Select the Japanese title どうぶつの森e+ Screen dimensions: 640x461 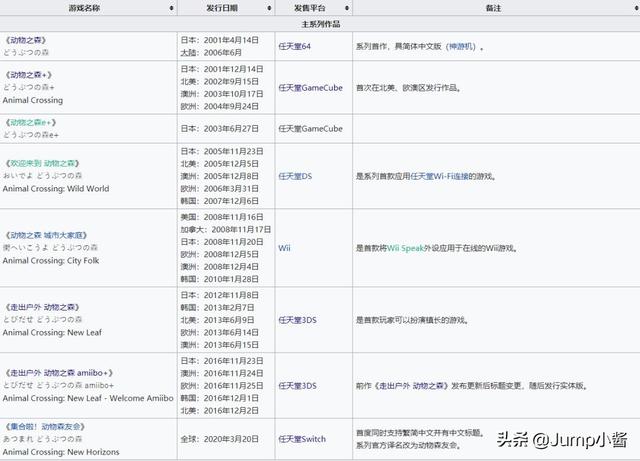pos(31,135)
